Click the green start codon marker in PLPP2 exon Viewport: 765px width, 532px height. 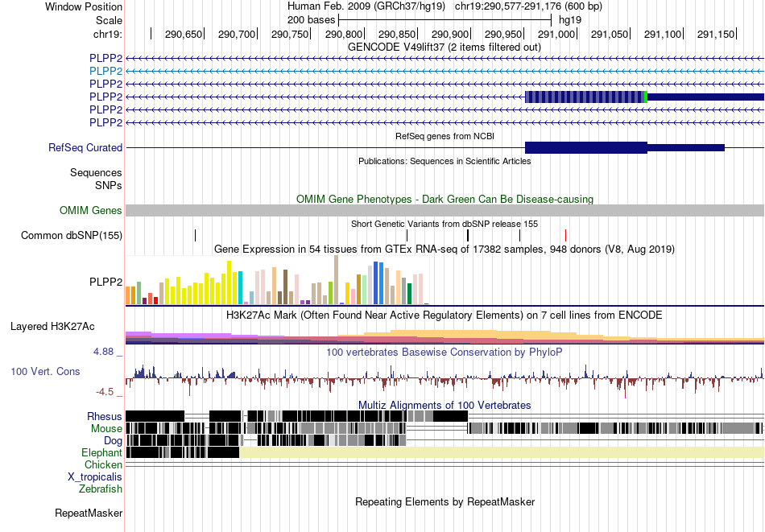[646, 97]
